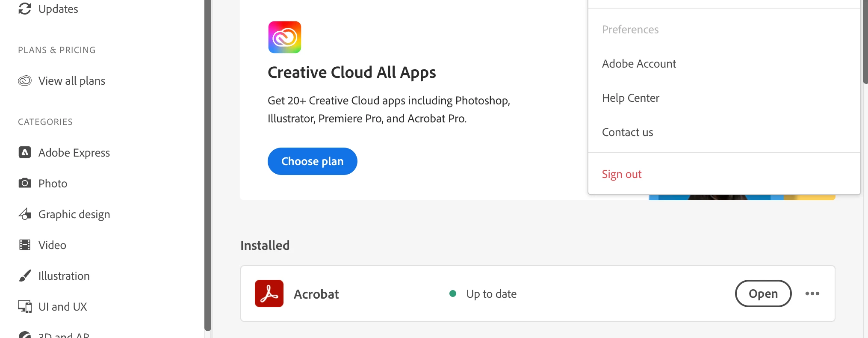Click the Choose plan button
Image resolution: width=868 pixels, height=338 pixels.
click(313, 161)
